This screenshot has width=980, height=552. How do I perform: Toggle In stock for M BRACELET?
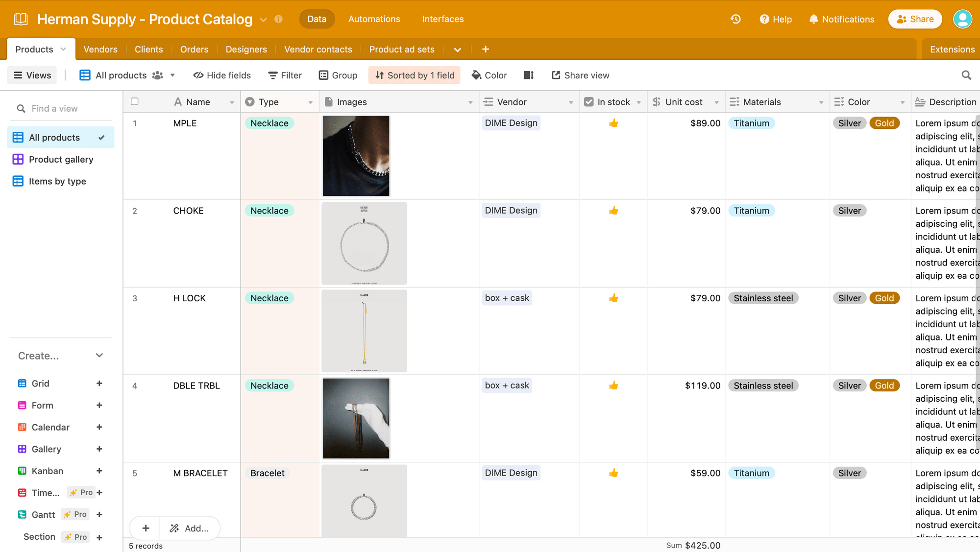click(613, 473)
